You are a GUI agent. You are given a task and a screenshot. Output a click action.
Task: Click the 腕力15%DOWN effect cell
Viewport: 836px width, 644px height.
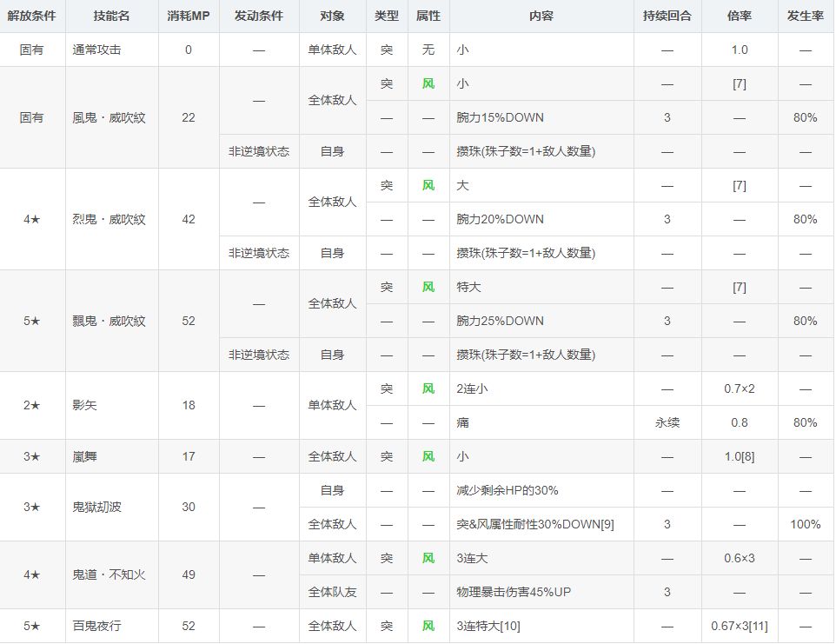pyautogui.click(x=541, y=118)
